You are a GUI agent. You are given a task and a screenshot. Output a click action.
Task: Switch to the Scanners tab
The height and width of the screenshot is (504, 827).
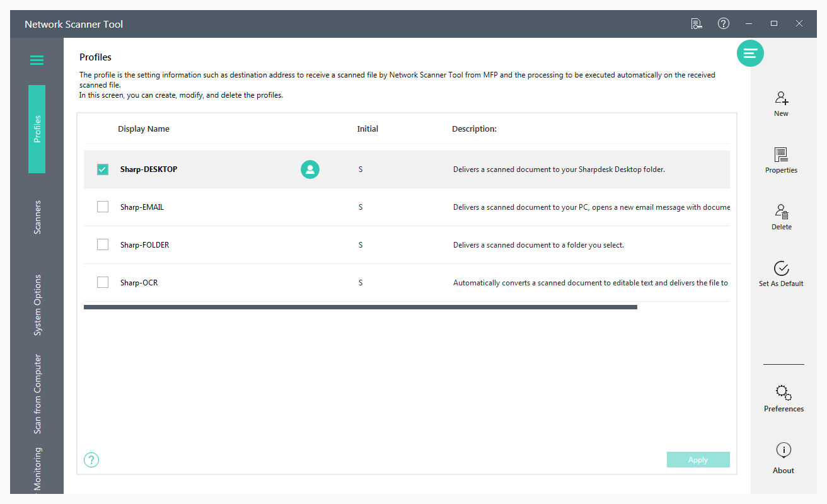pos(37,217)
